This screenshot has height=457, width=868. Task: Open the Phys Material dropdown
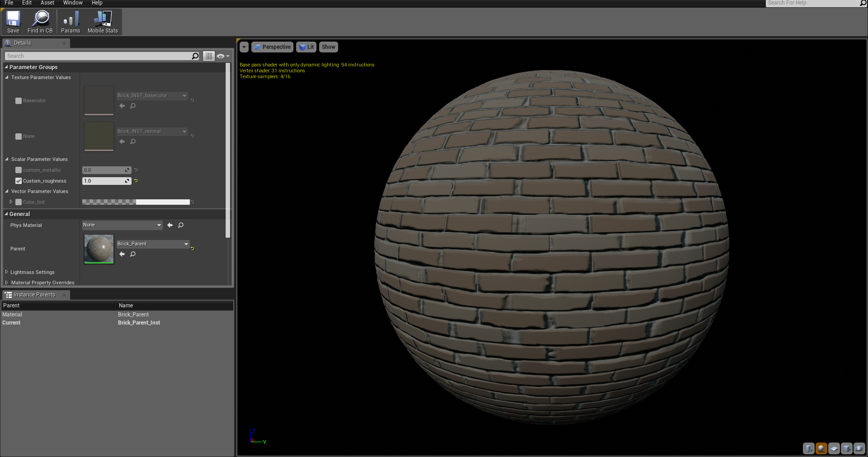[122, 225]
